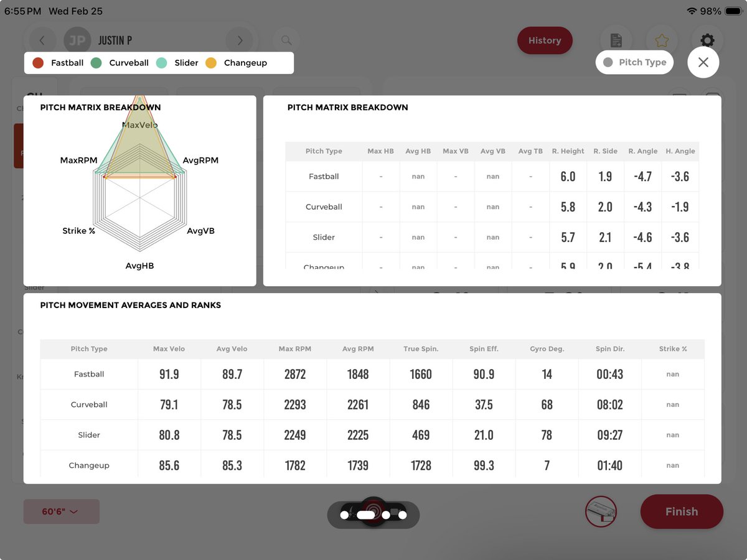Click the Avg Velo column header
Image resolution: width=747 pixels, height=560 pixels.
point(232,349)
